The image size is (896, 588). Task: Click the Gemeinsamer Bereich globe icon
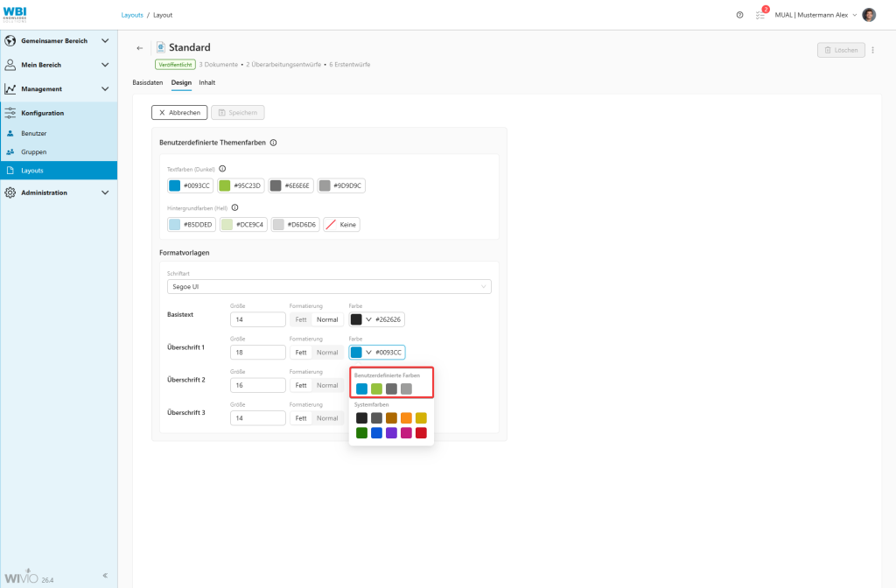tap(10, 41)
